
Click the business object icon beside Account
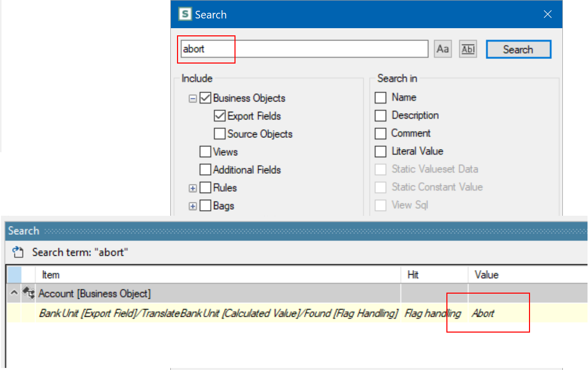(x=29, y=293)
